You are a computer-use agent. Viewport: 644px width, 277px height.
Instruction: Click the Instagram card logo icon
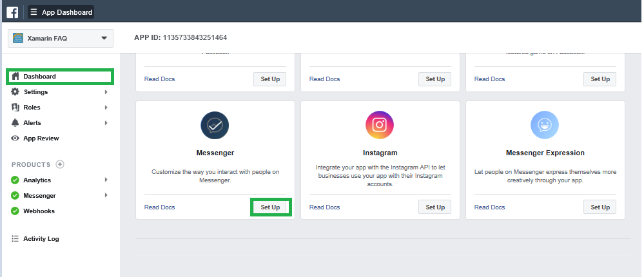[x=380, y=125]
